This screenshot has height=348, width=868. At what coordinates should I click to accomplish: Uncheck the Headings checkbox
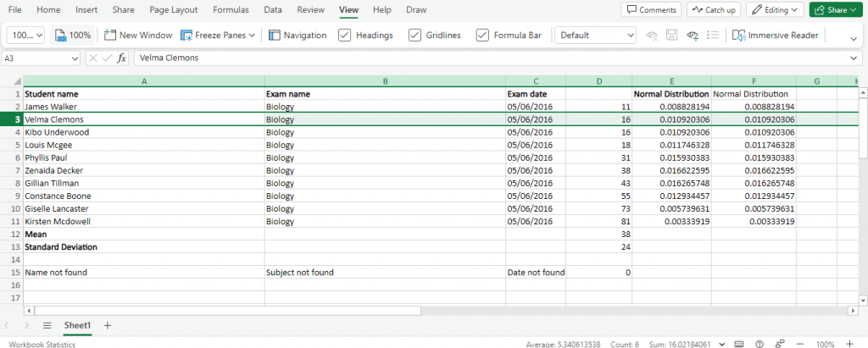pos(345,36)
